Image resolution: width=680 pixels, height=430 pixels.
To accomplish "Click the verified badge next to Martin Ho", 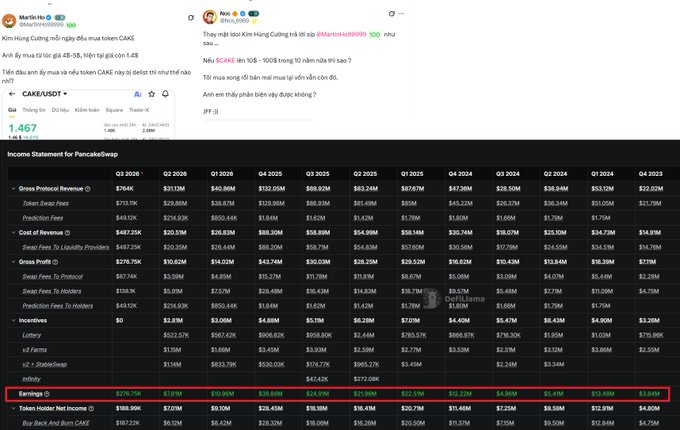I will coord(49,17).
